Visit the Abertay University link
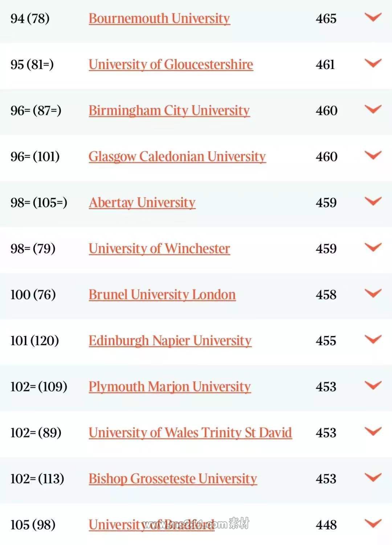 click(x=142, y=203)
